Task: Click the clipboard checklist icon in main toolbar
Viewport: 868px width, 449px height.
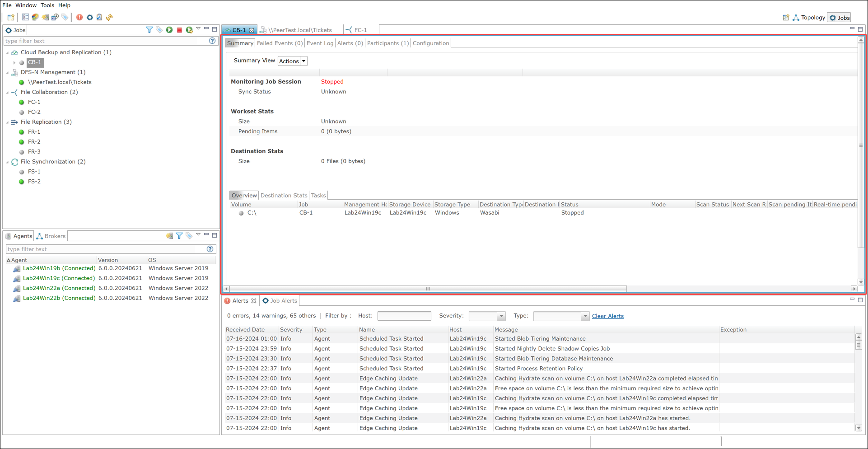Action: (99, 17)
